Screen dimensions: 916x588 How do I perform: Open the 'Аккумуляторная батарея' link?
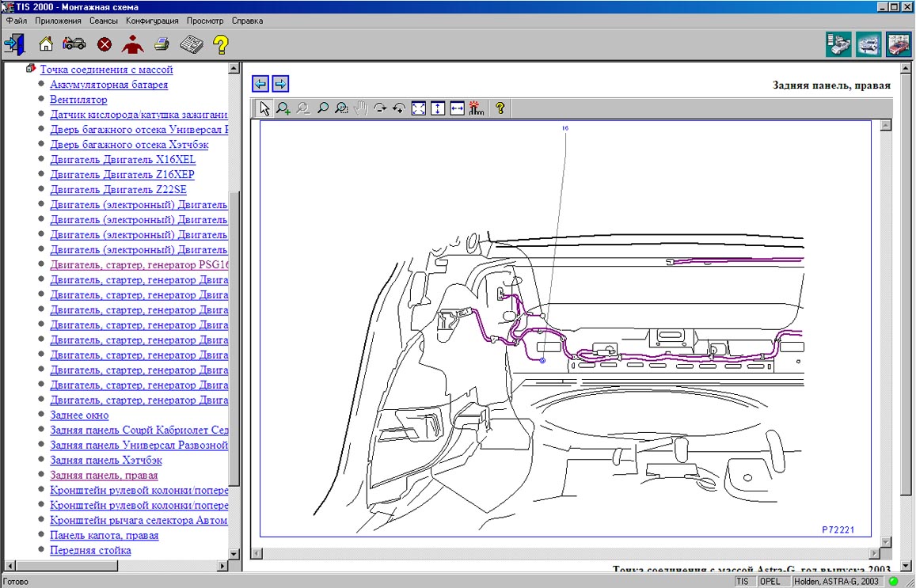pos(108,85)
